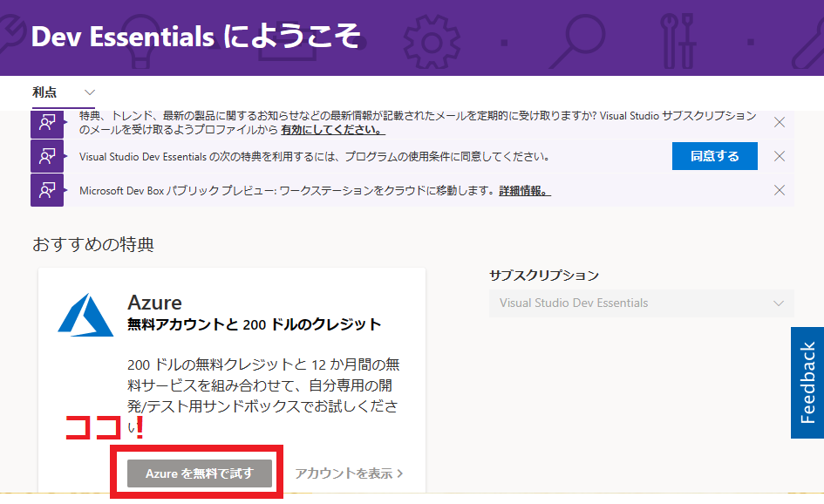Click the Azure logo icon
Viewport: 824px width, 504px height.
(x=85, y=315)
